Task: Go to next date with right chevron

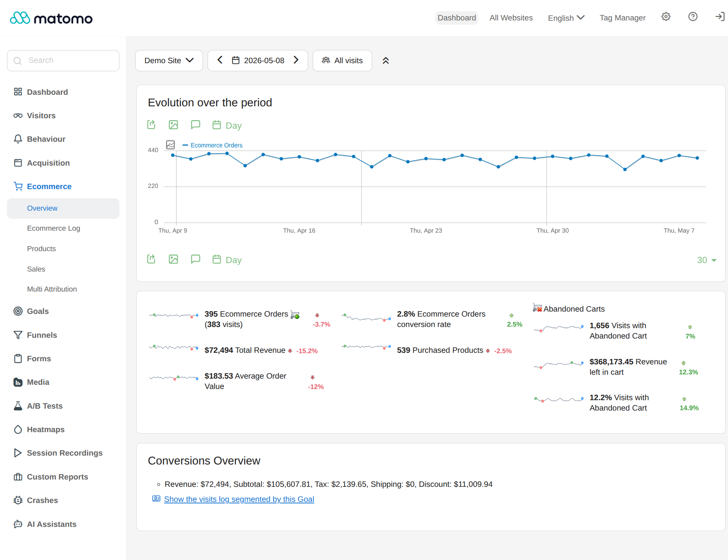Action: [296, 60]
